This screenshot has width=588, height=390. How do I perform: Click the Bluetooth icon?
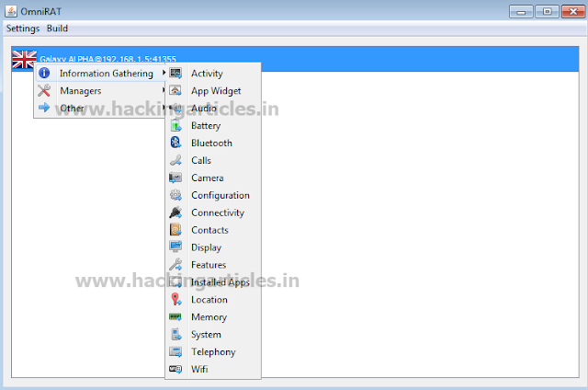tap(175, 143)
